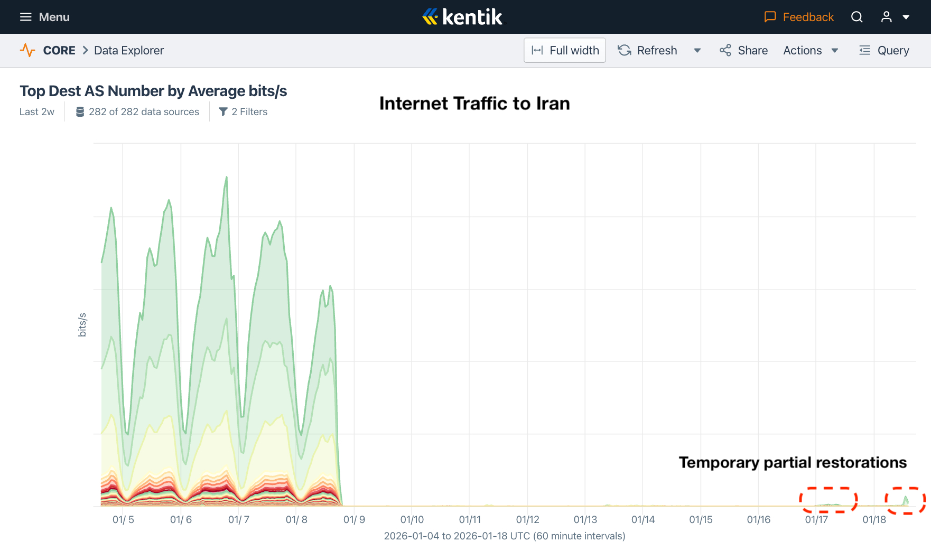Click the 01/7 traffic peak in chart

click(227, 179)
